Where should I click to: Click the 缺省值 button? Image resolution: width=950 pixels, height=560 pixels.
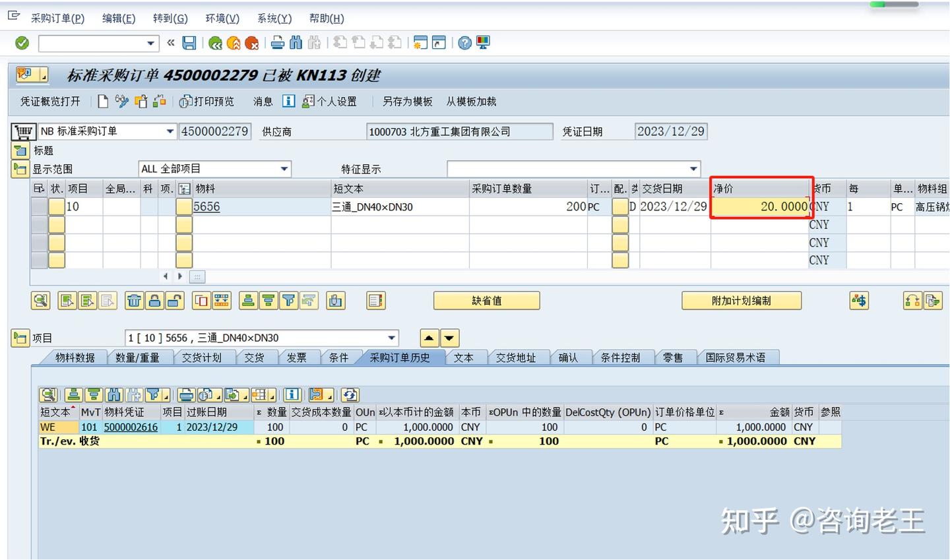click(486, 301)
